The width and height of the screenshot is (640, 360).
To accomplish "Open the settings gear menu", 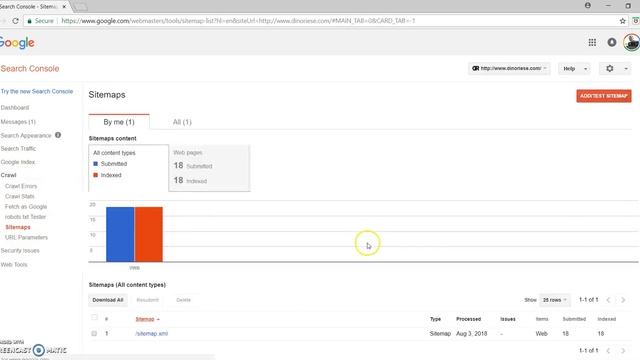I will click(x=609, y=69).
